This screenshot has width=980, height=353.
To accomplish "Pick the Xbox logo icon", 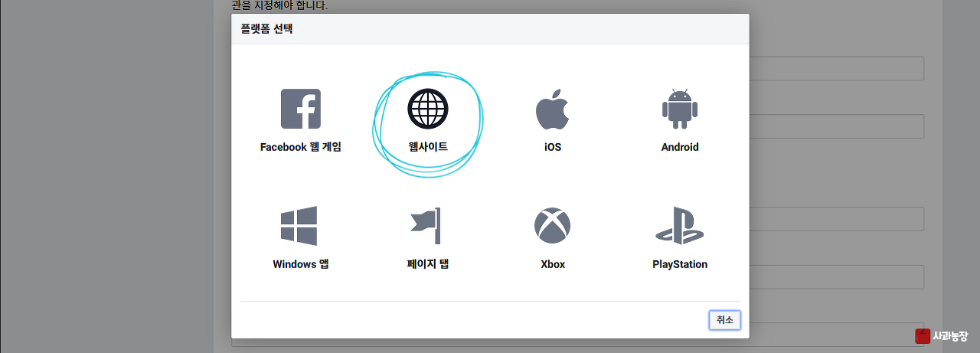I will click(553, 226).
